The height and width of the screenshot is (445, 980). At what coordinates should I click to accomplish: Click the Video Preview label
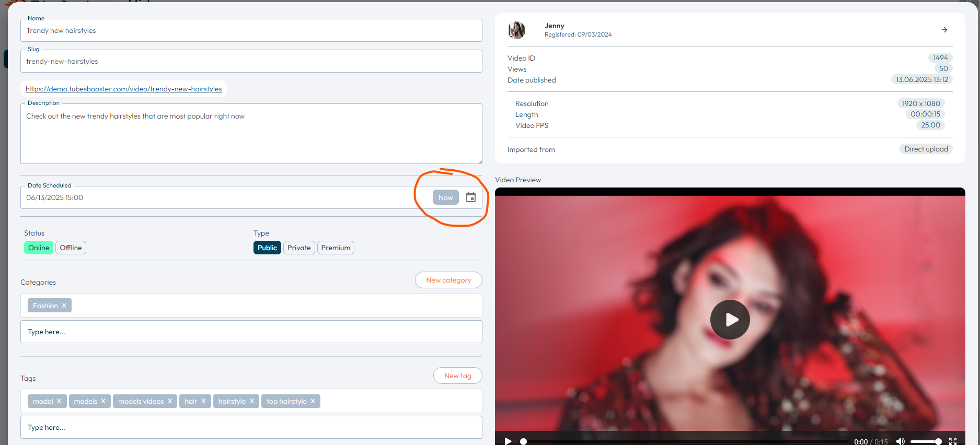[518, 180]
